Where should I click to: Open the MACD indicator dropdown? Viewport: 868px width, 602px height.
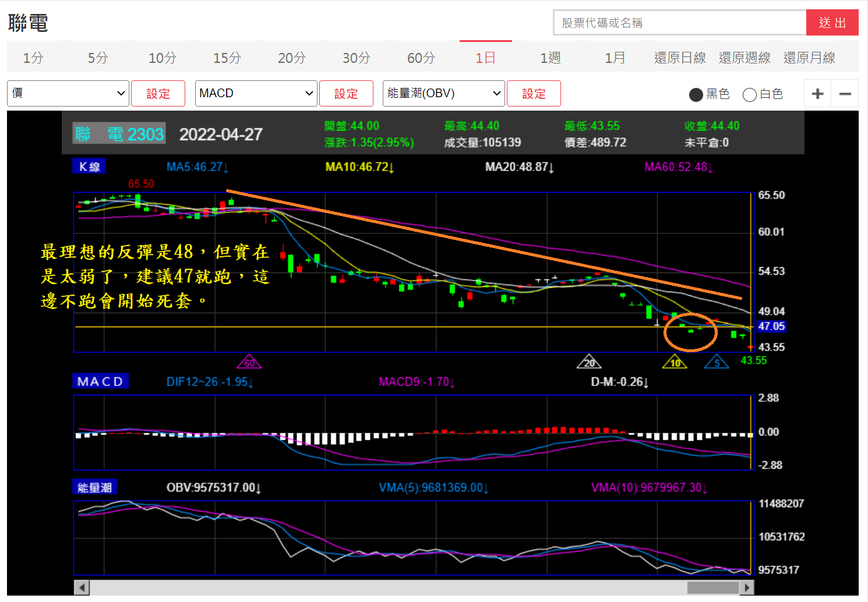pyautogui.click(x=256, y=93)
